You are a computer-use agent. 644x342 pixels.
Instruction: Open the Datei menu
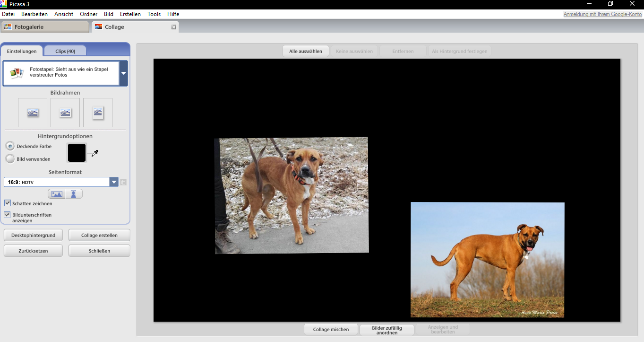pyautogui.click(x=9, y=14)
